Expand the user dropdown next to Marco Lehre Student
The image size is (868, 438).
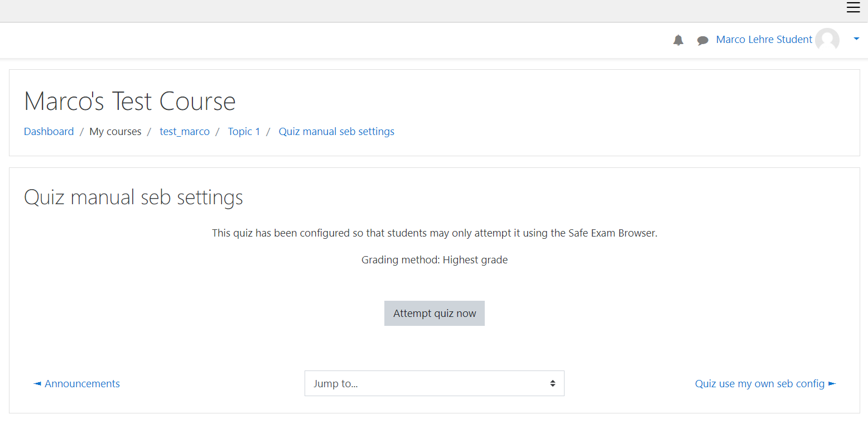856,39
